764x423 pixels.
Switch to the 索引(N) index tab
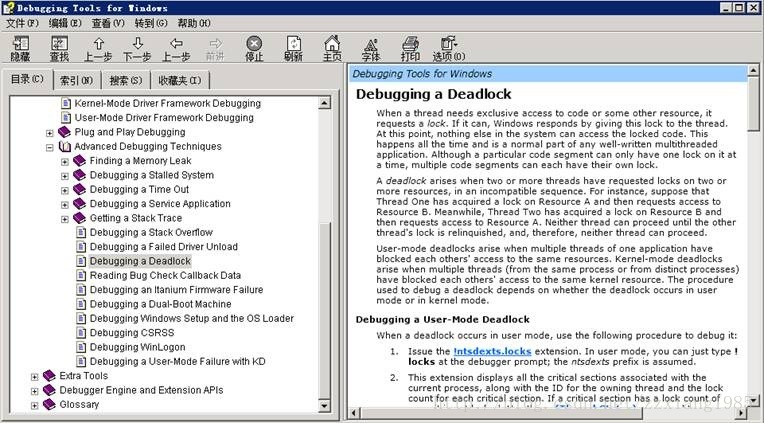click(76, 80)
